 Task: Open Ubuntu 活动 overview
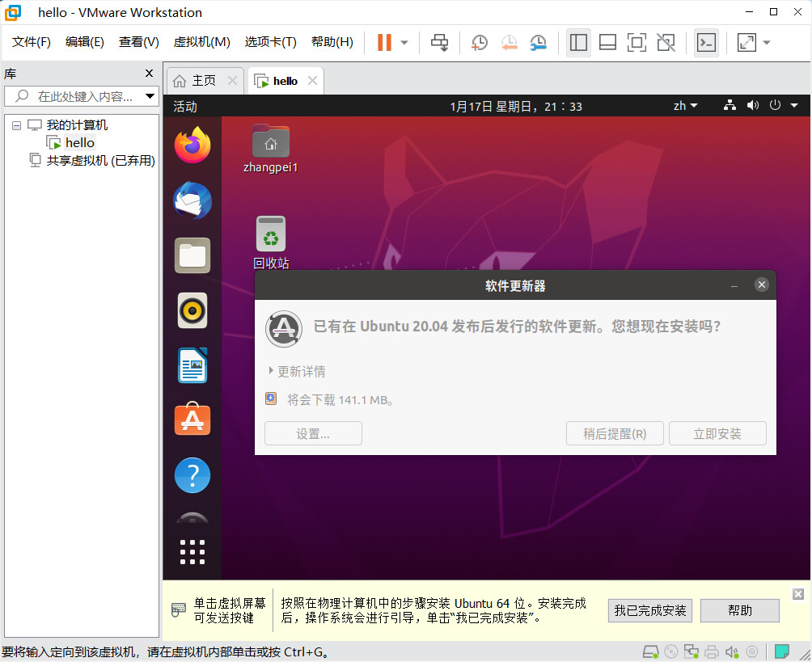(x=185, y=107)
